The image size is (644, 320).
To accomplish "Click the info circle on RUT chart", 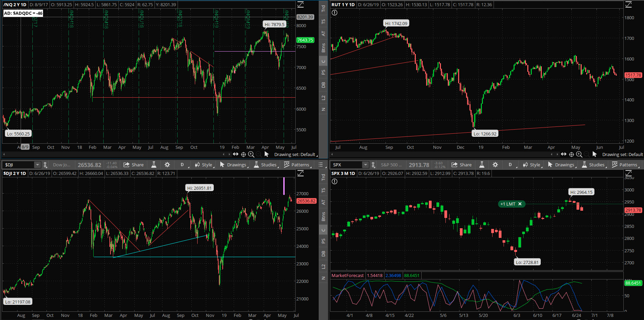I will tap(335, 13).
